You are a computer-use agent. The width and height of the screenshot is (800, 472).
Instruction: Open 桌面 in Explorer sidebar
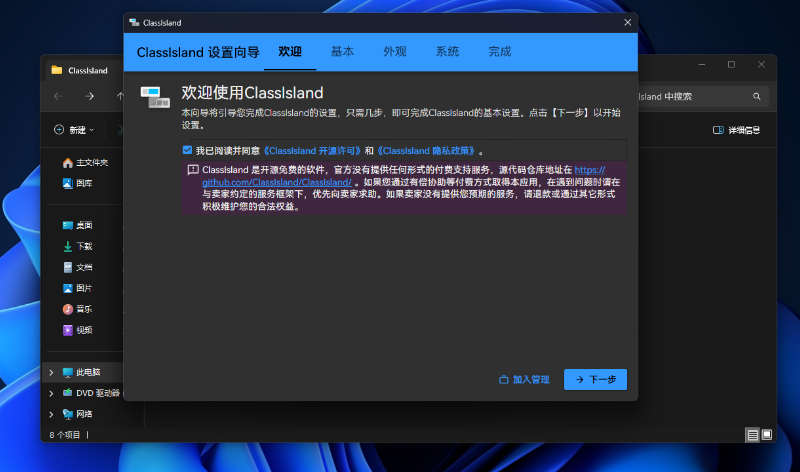click(x=78, y=225)
